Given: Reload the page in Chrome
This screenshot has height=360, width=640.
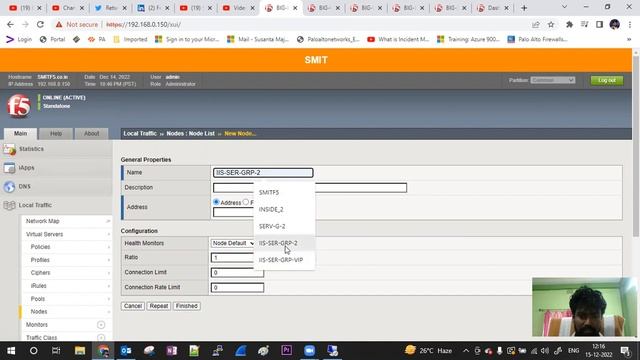Looking at the screenshot, I should point(40,24).
